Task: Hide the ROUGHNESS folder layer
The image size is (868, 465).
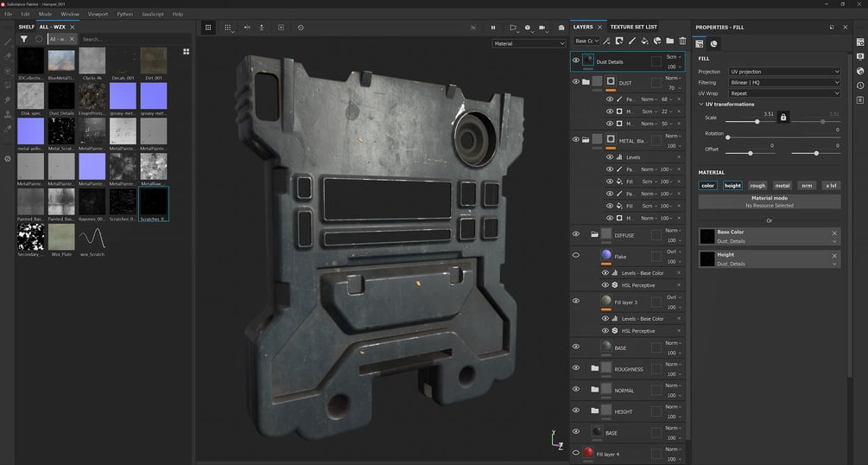Action: click(x=576, y=368)
